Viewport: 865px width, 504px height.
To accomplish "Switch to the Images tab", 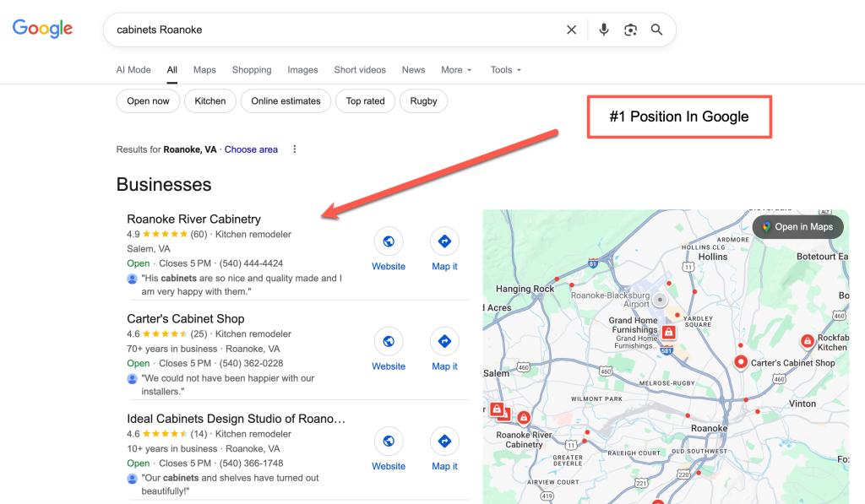I will tap(302, 70).
